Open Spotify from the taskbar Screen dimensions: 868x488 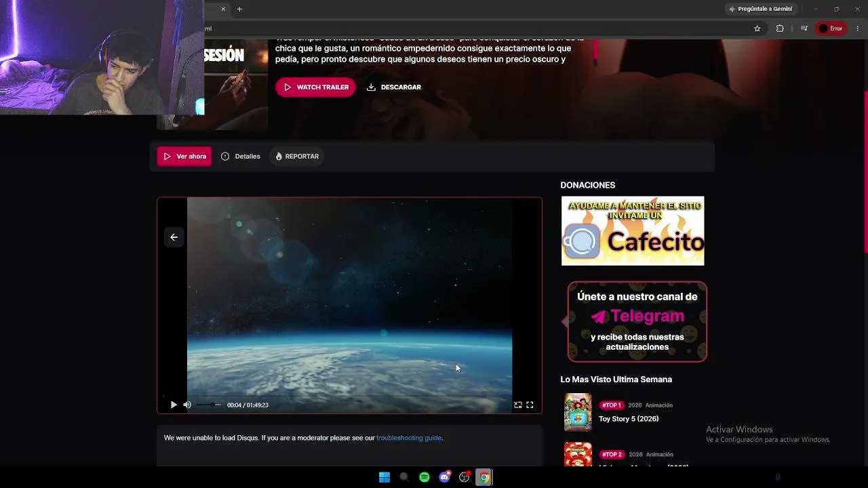pyautogui.click(x=425, y=477)
